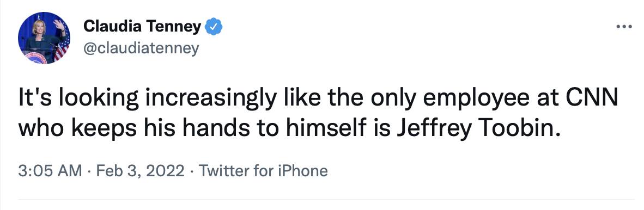Viewport: 644px width, 210px height.
Task: Click the display name Claudia Tenney
Action: click(142, 27)
